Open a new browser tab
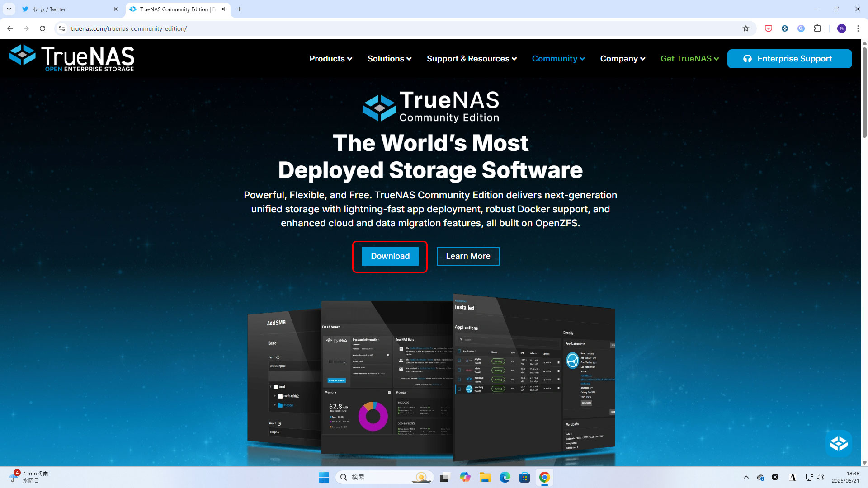868x488 pixels. click(x=240, y=9)
